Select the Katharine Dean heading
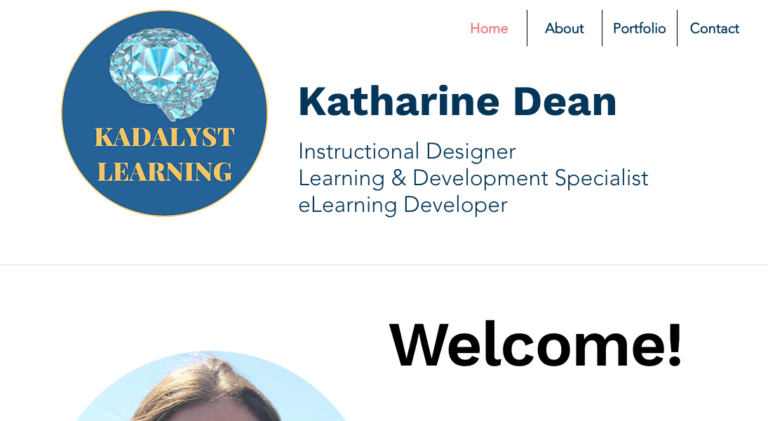Viewport: 768px width, 421px height. click(457, 102)
